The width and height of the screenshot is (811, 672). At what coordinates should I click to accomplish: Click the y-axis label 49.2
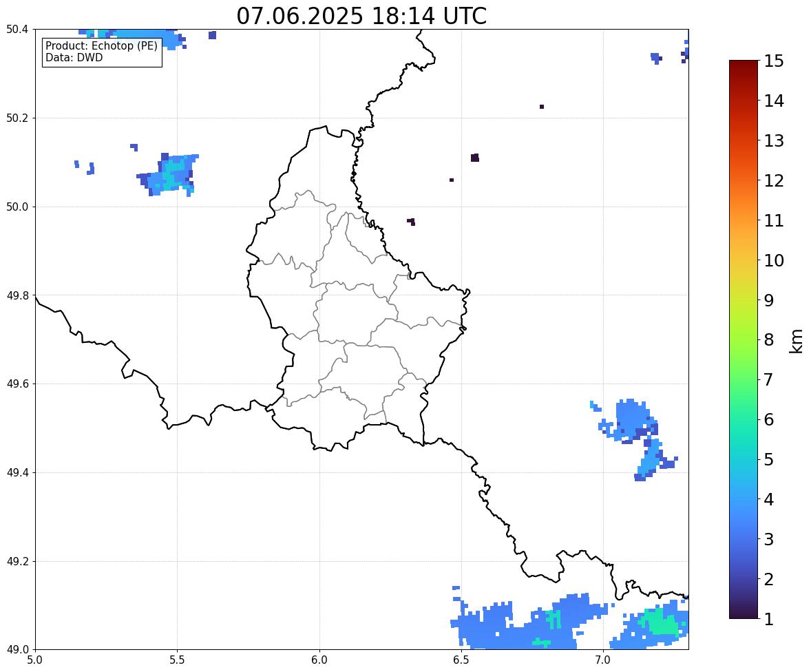[17, 561]
